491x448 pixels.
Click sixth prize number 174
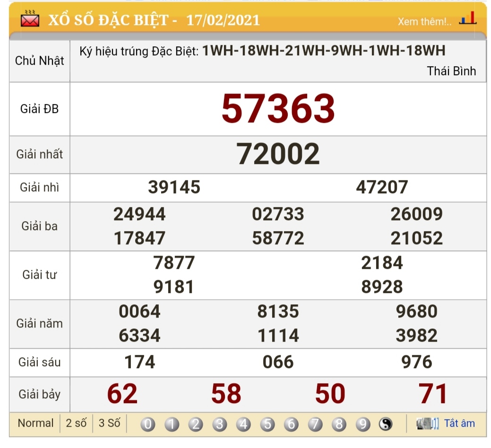(139, 362)
